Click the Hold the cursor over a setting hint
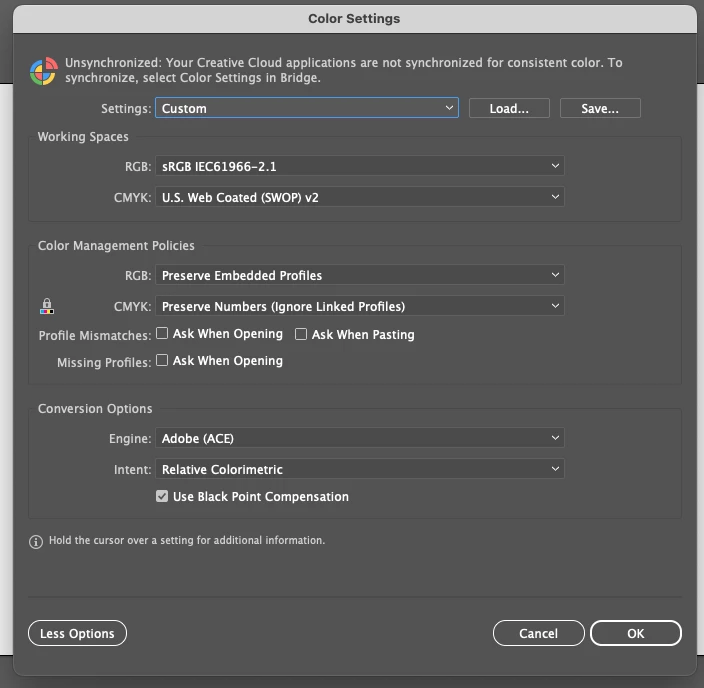Viewport: 704px width, 688px height. [187, 540]
